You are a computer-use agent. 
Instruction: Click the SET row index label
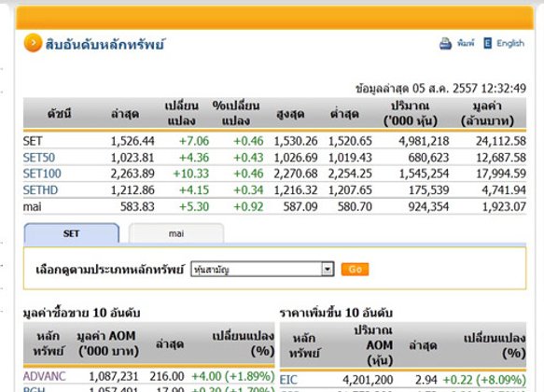[x=33, y=141]
